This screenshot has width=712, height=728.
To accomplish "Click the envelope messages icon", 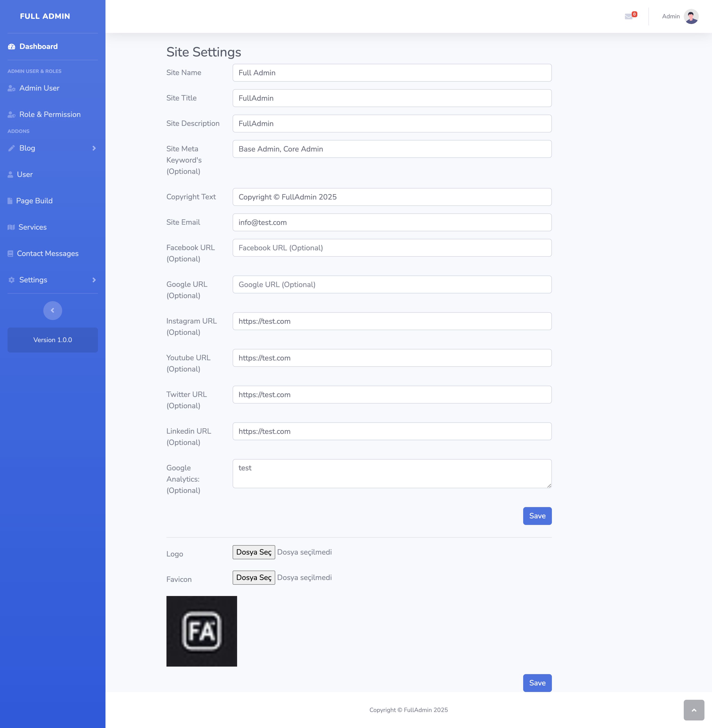I will (x=629, y=16).
